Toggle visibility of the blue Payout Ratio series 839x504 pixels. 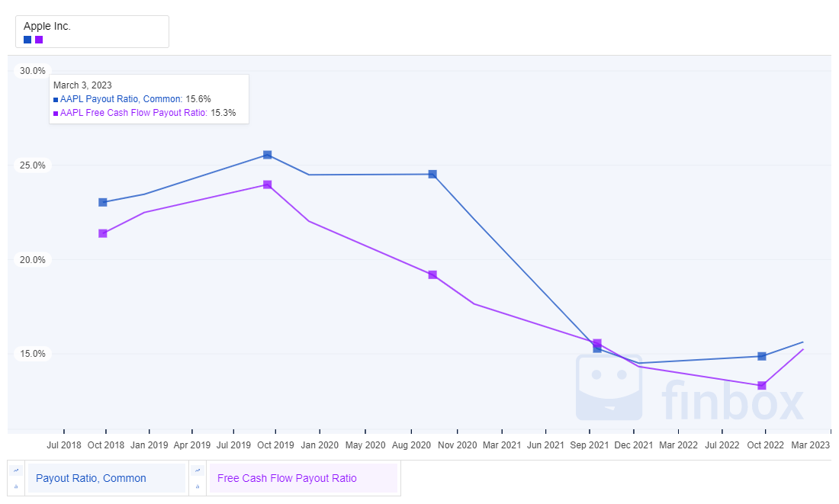click(27, 38)
